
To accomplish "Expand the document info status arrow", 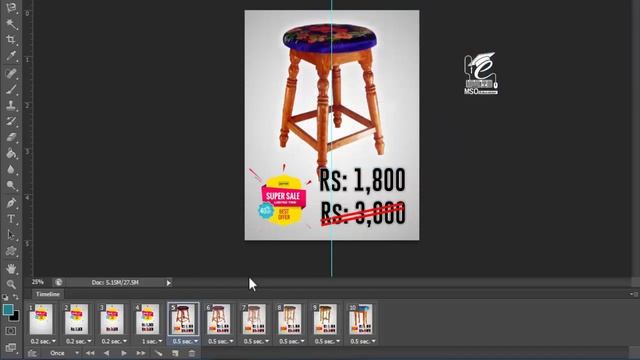I will pyautogui.click(x=169, y=282).
